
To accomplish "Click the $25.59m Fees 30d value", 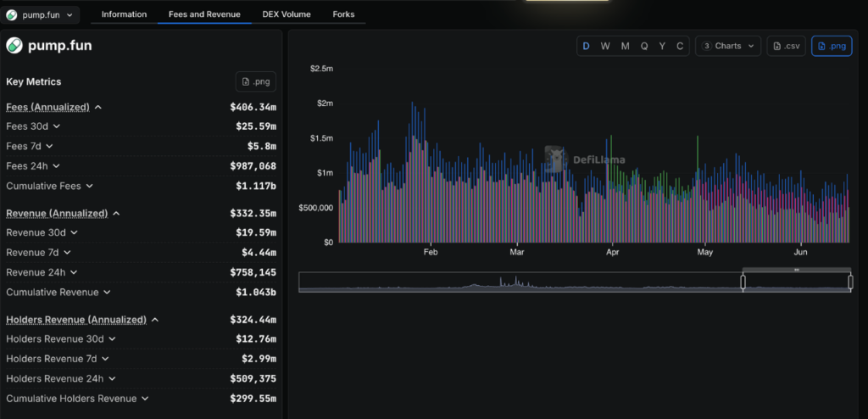I will [256, 126].
